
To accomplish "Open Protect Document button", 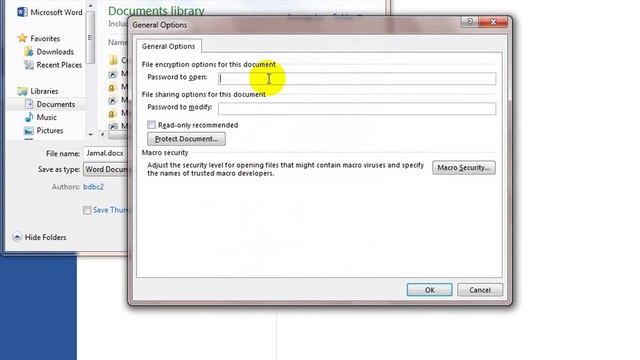I will click(186, 139).
